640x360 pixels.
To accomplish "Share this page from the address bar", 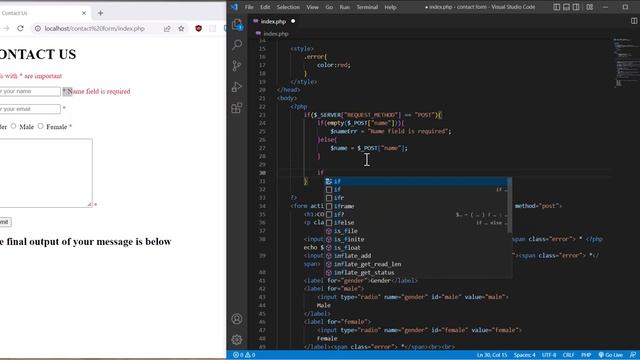I will pyautogui.click(x=167, y=28).
